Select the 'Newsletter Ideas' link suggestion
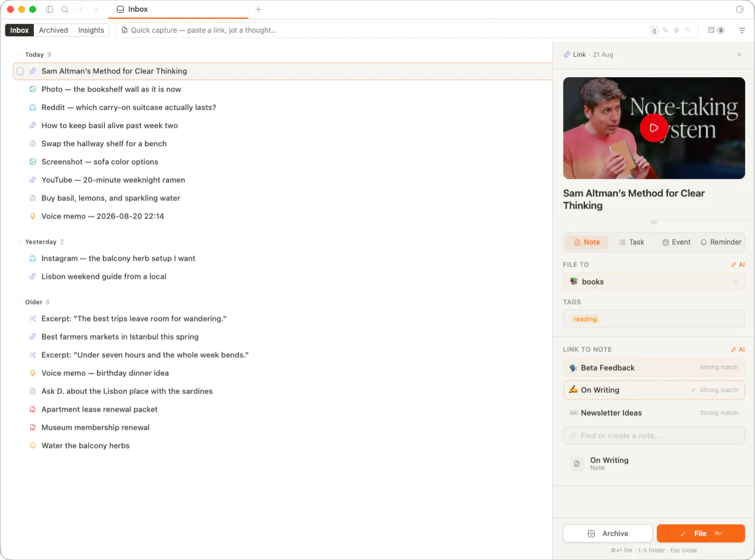Image resolution: width=755 pixels, height=560 pixels. click(654, 413)
